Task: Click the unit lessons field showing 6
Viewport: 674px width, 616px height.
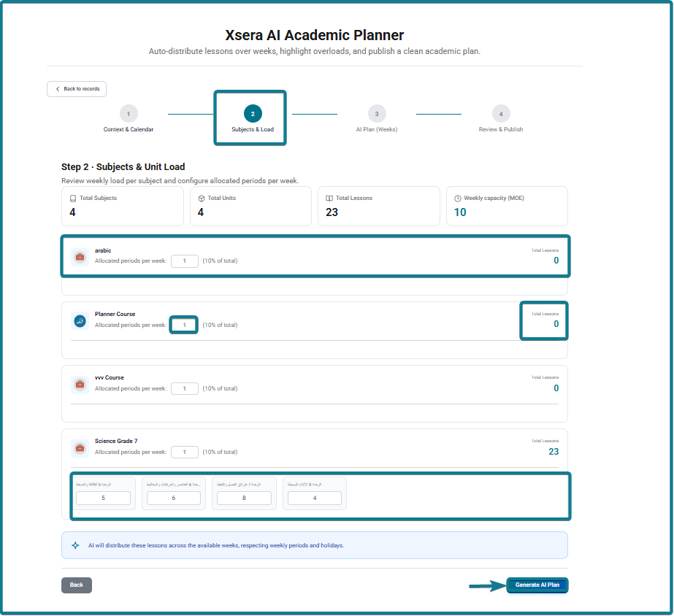Action: 174,498
